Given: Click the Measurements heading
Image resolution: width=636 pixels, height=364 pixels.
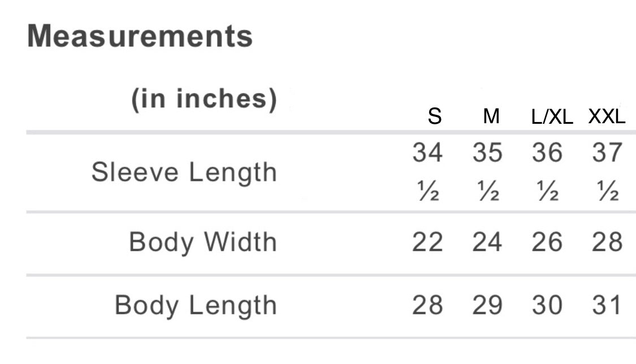Looking at the screenshot, I should tap(140, 36).
